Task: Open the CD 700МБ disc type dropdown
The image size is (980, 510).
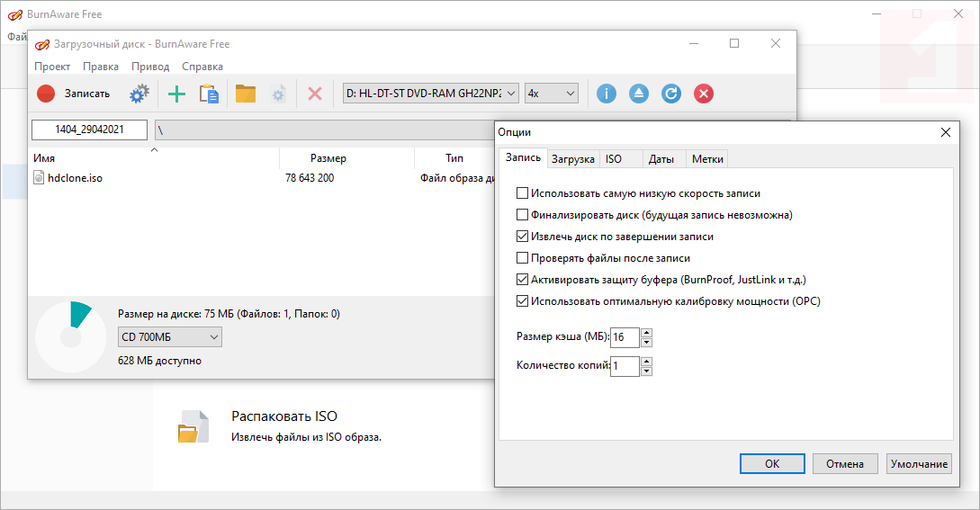Action: click(x=170, y=337)
